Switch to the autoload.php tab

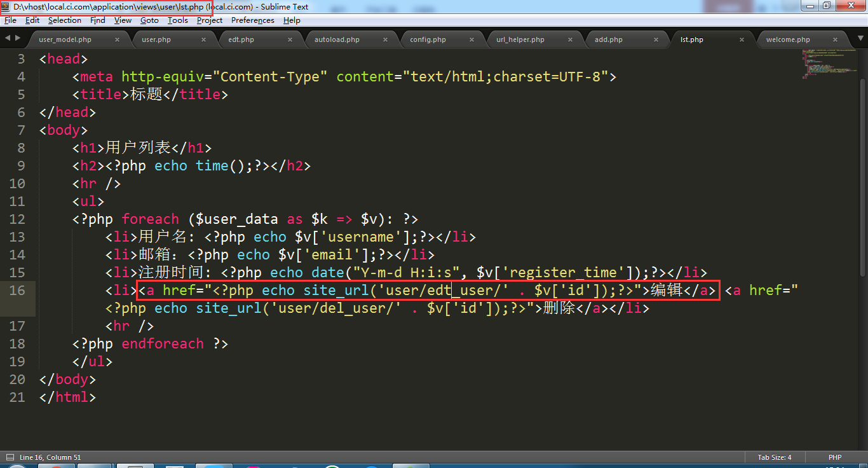pyautogui.click(x=337, y=39)
